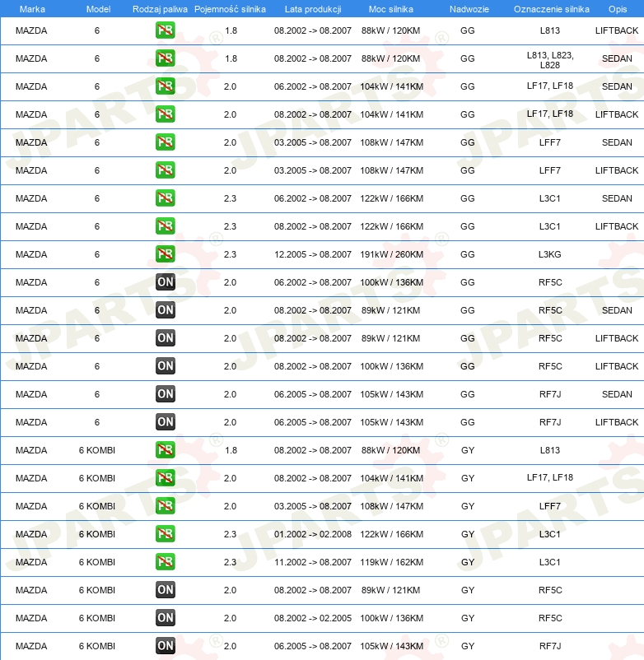The width and height of the screenshot is (644, 660).
Task: Click the PB icon in the L3C1 LIFTBACK row
Action: [x=165, y=226]
